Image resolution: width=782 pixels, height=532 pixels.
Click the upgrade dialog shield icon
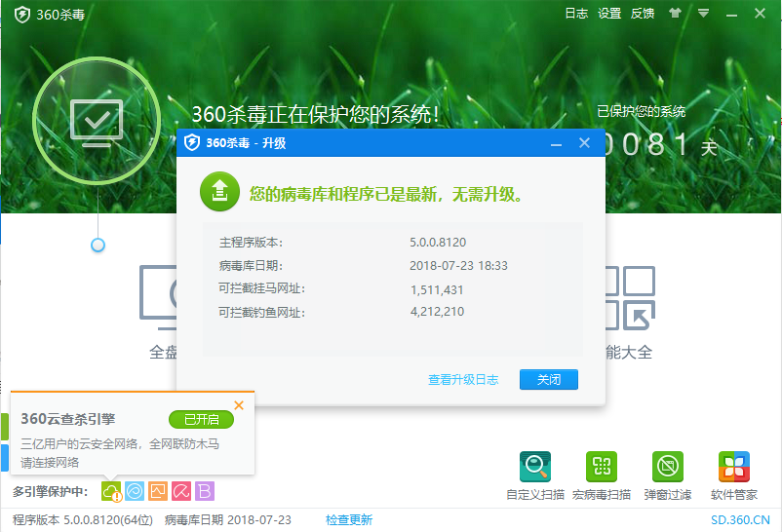192,143
